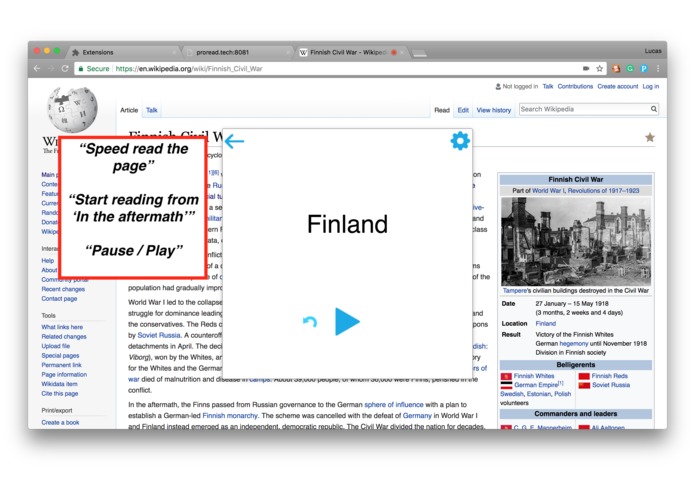Open the Contributions link
The image size is (695, 494).
pos(575,86)
